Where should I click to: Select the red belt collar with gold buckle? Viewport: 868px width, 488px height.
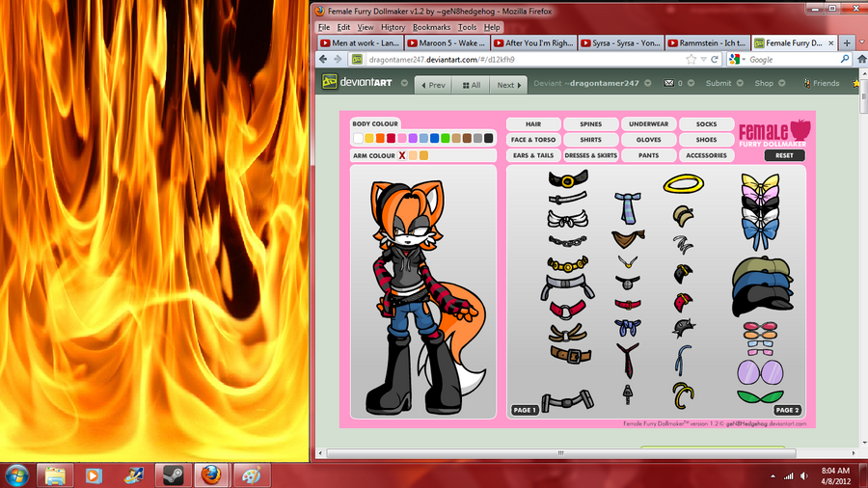(628, 304)
